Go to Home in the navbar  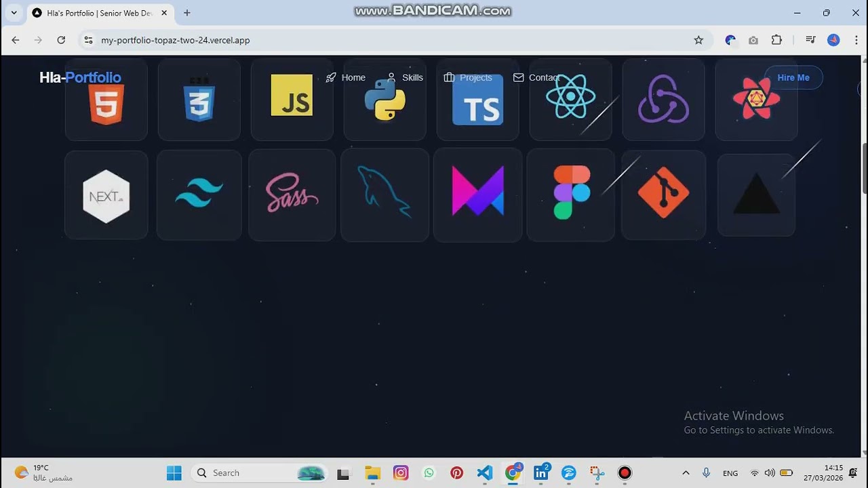pyautogui.click(x=346, y=77)
